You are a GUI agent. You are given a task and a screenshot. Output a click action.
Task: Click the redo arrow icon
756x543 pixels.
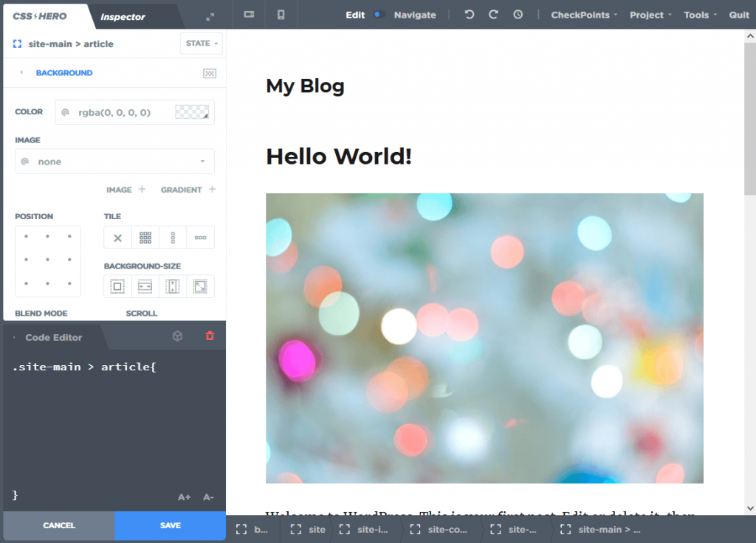(493, 14)
